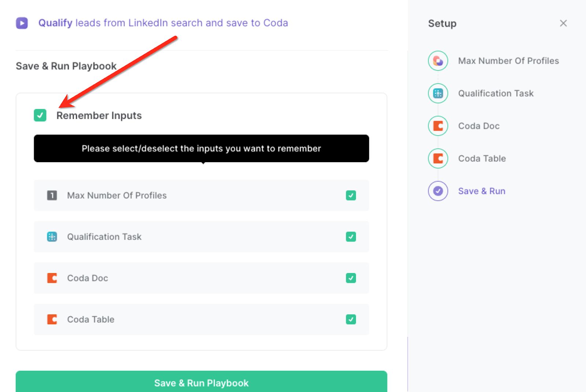The width and height of the screenshot is (586, 392).
Task: Go to Coda Doc setup step
Action: 479,126
